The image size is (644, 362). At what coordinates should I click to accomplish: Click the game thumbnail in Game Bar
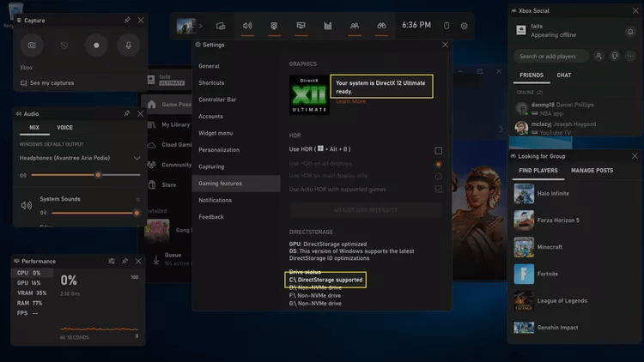[185, 26]
